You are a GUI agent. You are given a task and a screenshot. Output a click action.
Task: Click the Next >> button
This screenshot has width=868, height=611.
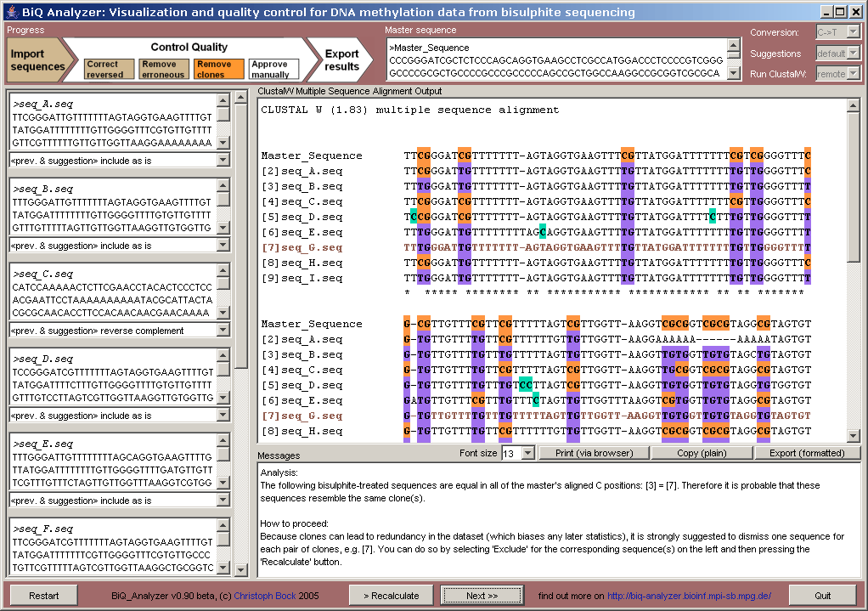482,596
